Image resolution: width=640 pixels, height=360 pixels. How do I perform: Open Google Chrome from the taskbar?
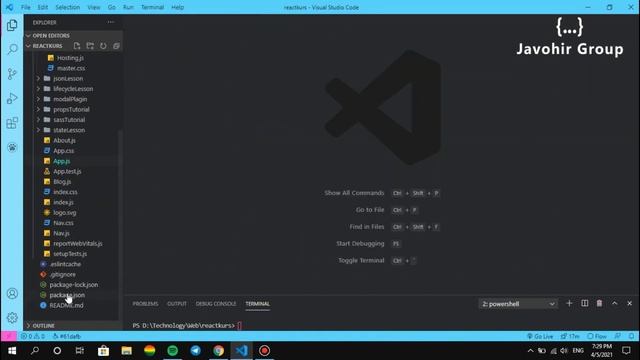point(218,351)
